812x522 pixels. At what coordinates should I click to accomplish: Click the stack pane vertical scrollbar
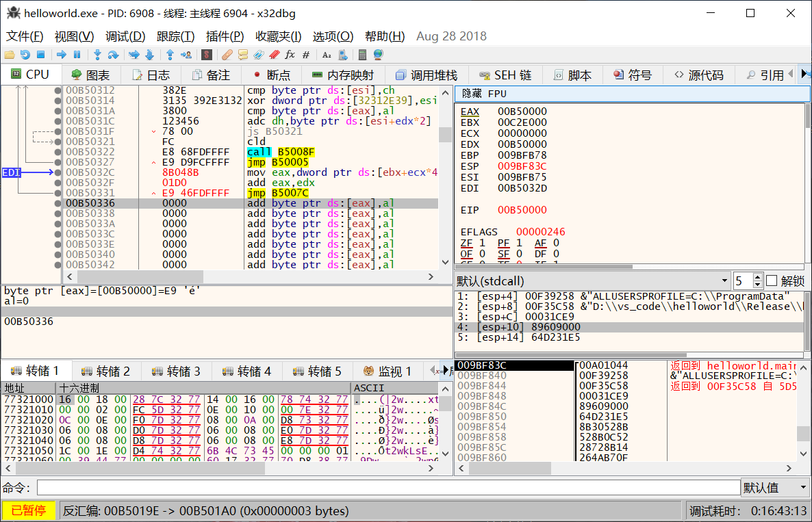click(803, 410)
